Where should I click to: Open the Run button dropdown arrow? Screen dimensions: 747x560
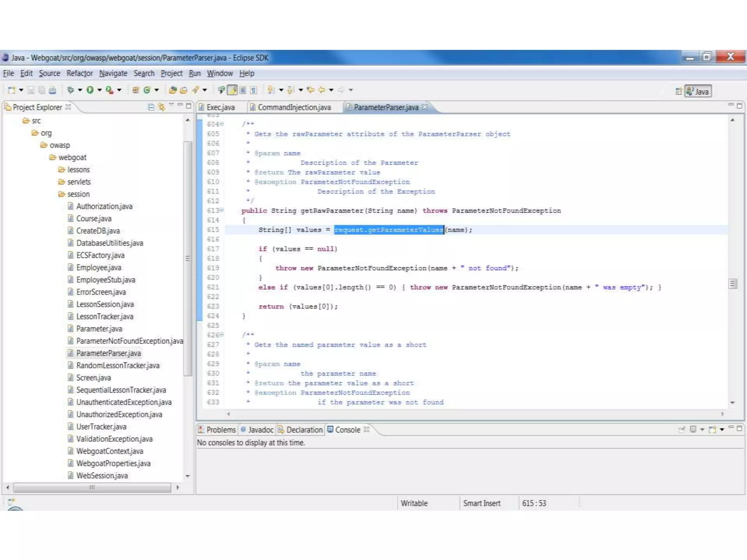(99, 90)
